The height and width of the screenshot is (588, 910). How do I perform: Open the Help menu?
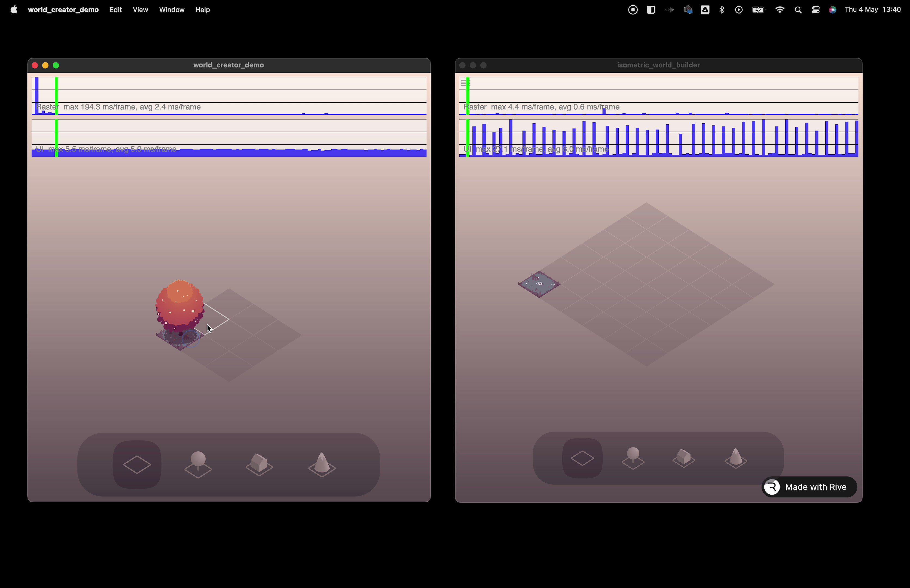coord(202,10)
